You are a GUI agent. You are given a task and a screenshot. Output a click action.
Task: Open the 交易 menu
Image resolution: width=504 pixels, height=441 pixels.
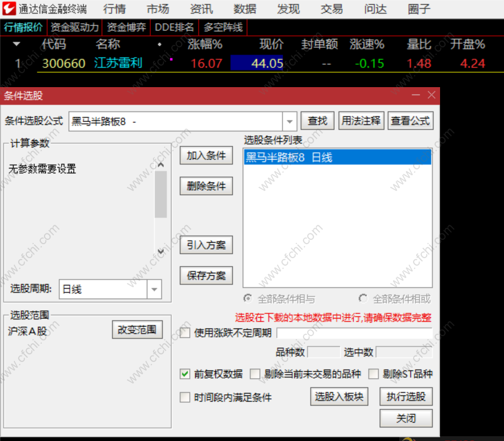click(332, 9)
